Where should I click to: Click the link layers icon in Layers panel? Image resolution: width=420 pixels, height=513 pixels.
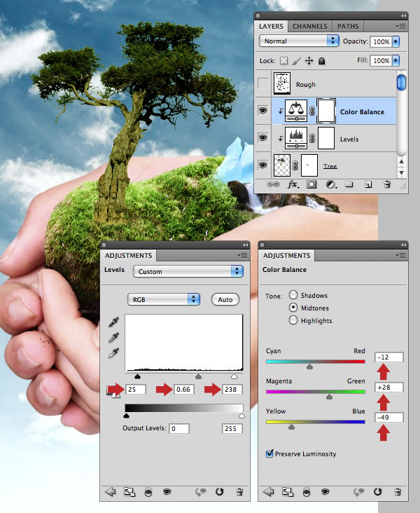pyautogui.click(x=273, y=184)
